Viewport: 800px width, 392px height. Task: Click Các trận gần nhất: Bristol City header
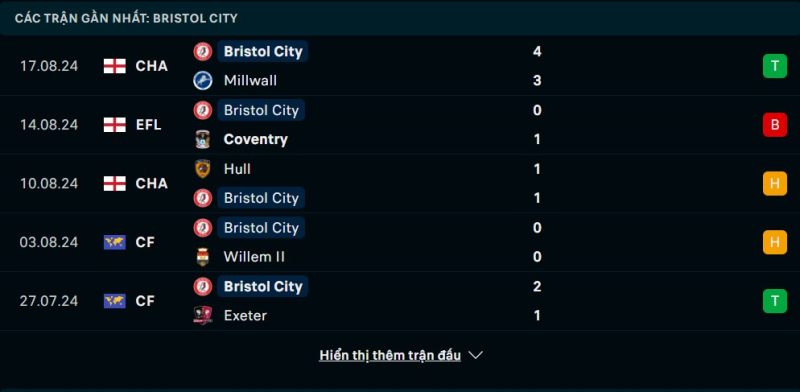pyautogui.click(x=126, y=18)
